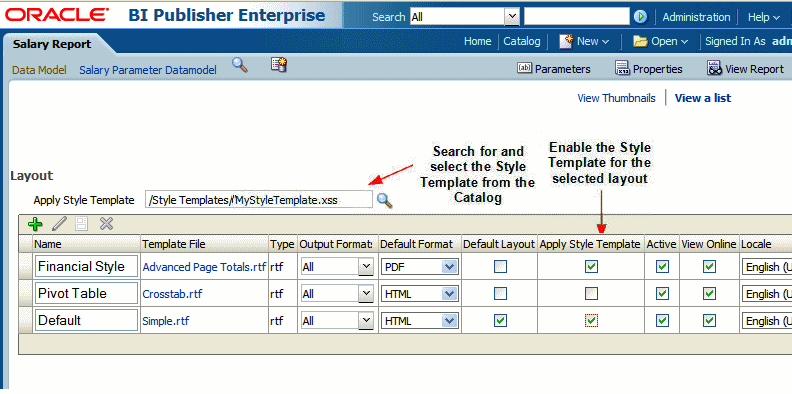792x394 pixels.
Task: Open the Help menu
Action: (764, 17)
